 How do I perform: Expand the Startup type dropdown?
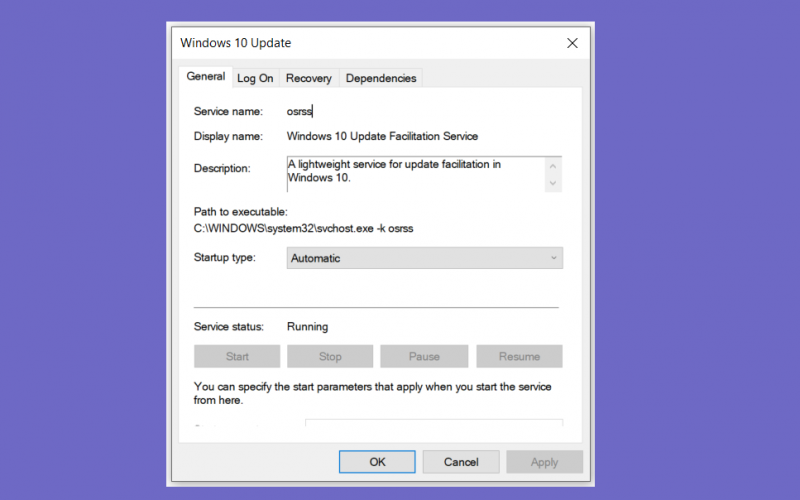coord(424,258)
